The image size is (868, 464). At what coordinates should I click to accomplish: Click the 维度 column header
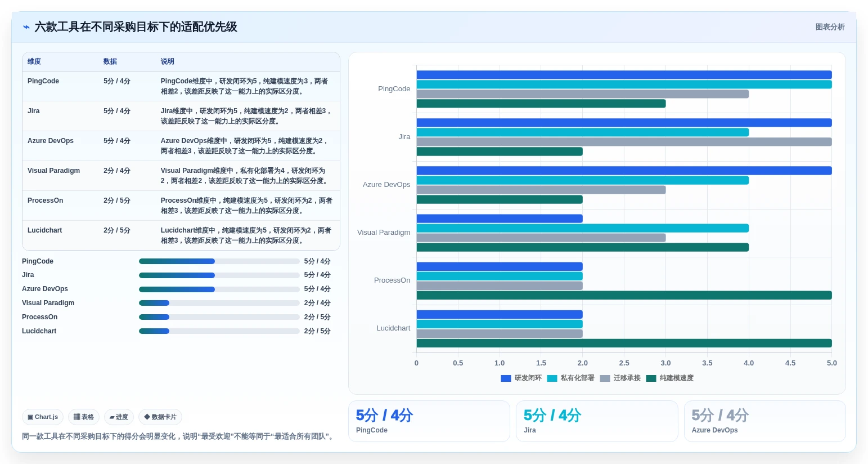coord(34,62)
